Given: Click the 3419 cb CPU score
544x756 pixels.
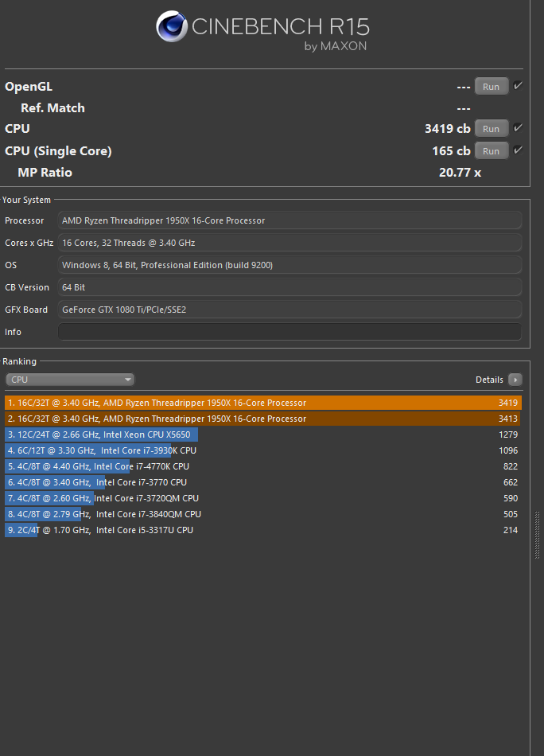Looking at the screenshot, I should [447, 129].
